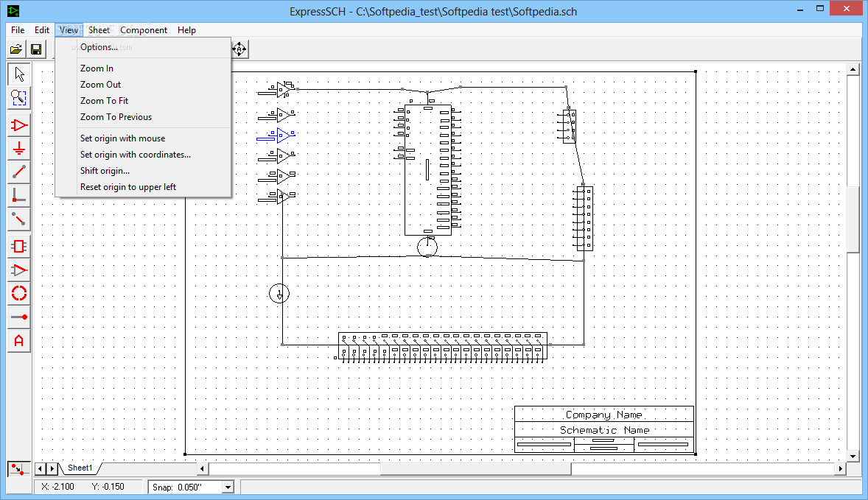
Task: Open the Component menu
Action: click(x=144, y=30)
